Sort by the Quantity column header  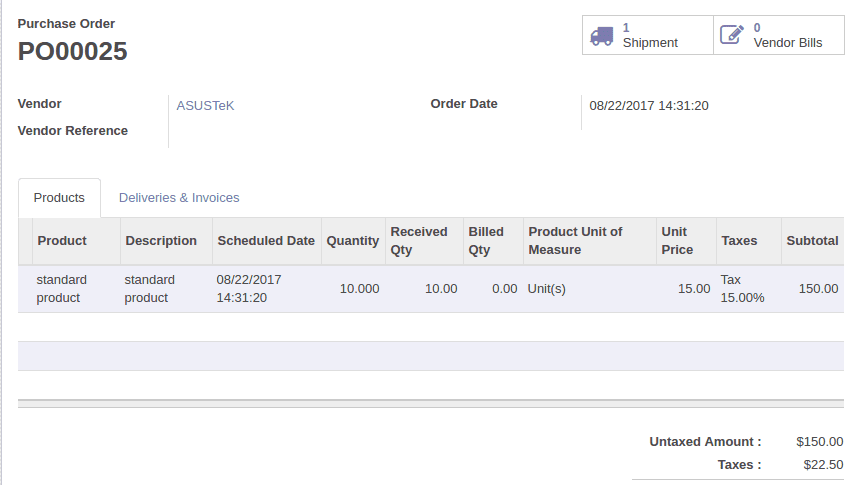coord(353,241)
